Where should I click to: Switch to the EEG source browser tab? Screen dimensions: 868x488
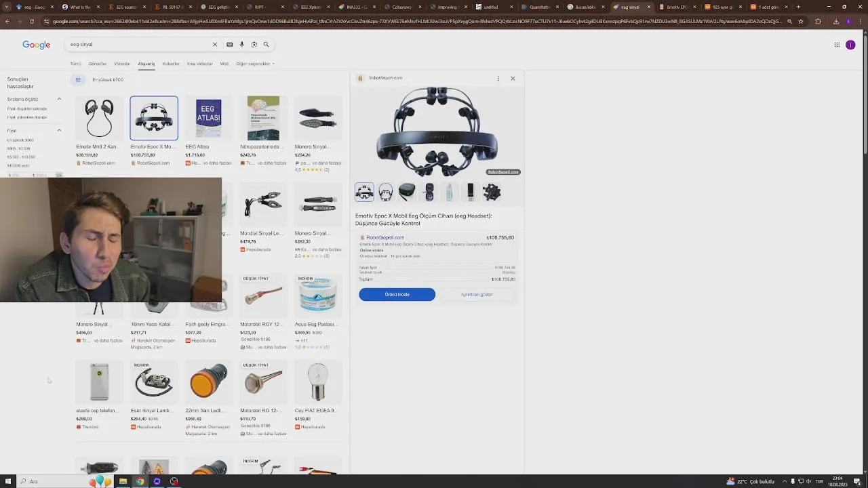point(126,7)
